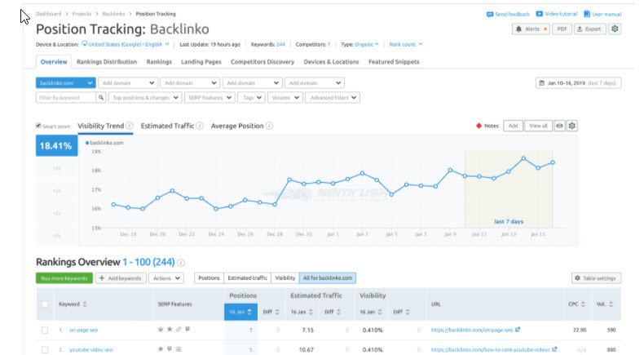
Task: Sort table by Keyword column arrows
Action: point(85,304)
